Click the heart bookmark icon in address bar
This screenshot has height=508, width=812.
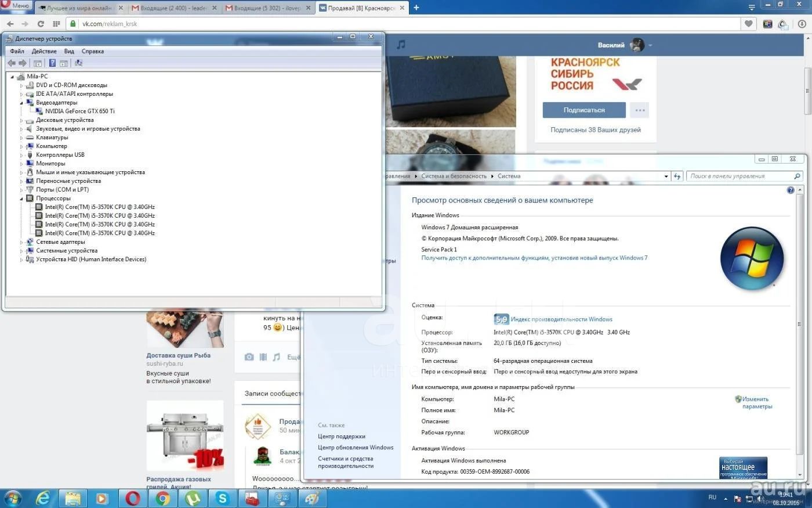(x=749, y=24)
